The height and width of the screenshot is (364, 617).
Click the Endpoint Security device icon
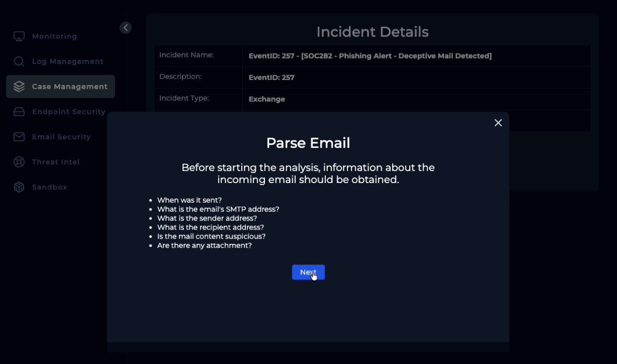click(x=19, y=112)
